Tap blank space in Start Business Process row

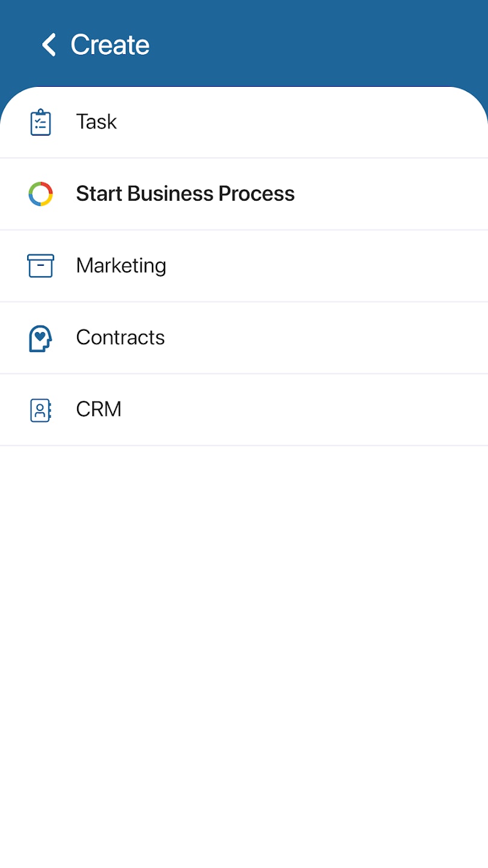click(x=392, y=194)
